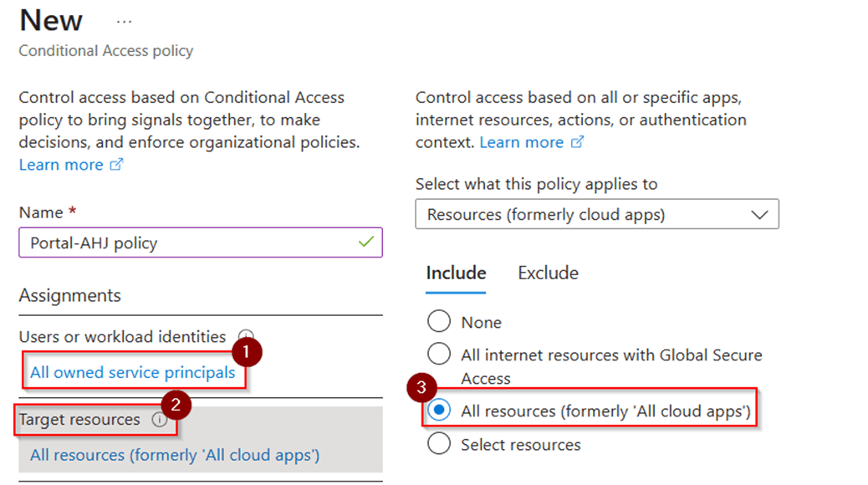
Task: Open the Learn more external link icon on the left panel
Action: (x=117, y=164)
